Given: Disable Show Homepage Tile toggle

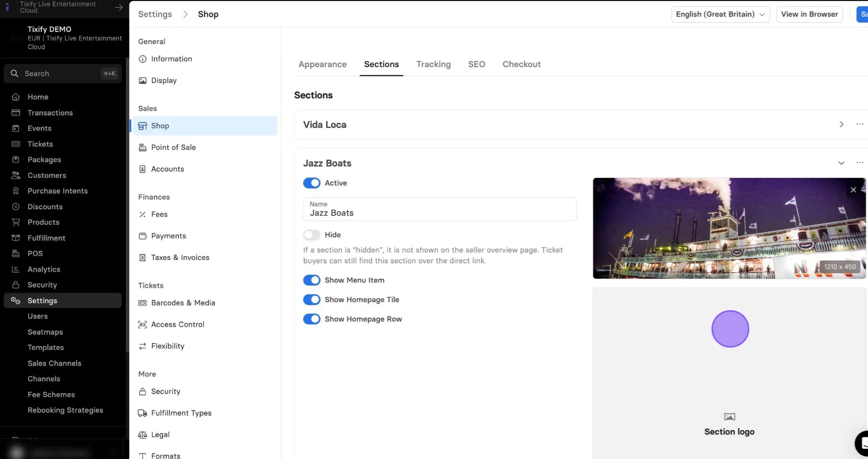Looking at the screenshot, I should (312, 300).
